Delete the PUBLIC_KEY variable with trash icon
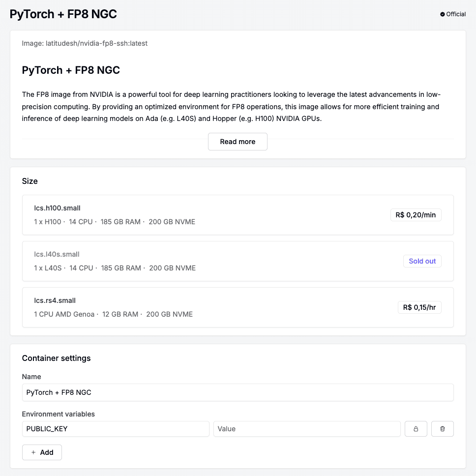This screenshot has height=476, width=476. click(x=442, y=429)
